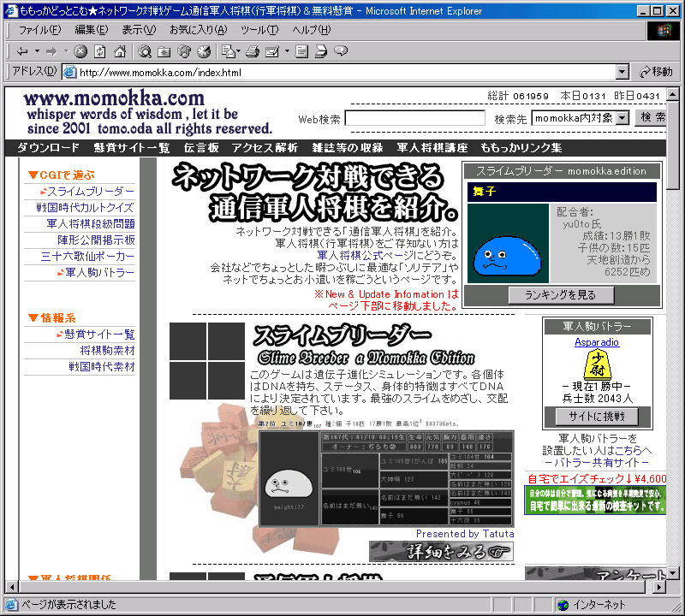Open the ツール(T) menu
The width and height of the screenshot is (685, 616).
tap(259, 30)
